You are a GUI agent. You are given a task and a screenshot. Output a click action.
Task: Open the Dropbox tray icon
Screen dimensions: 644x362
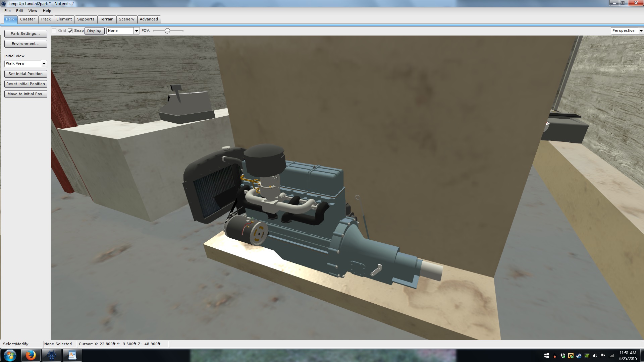pyautogui.click(x=563, y=356)
